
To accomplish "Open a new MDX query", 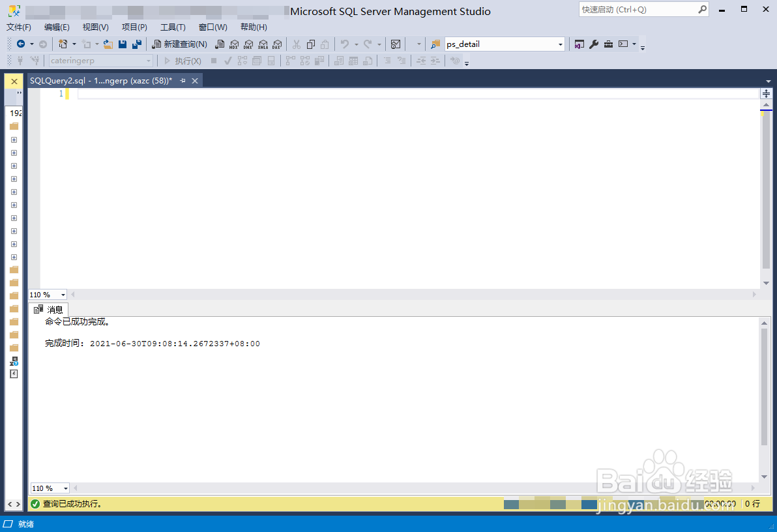I will (234, 44).
